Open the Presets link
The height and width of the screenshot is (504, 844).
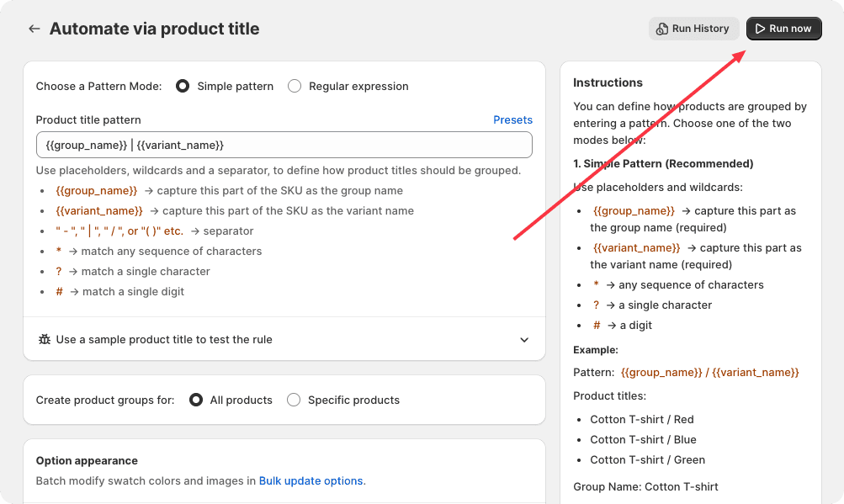click(512, 120)
